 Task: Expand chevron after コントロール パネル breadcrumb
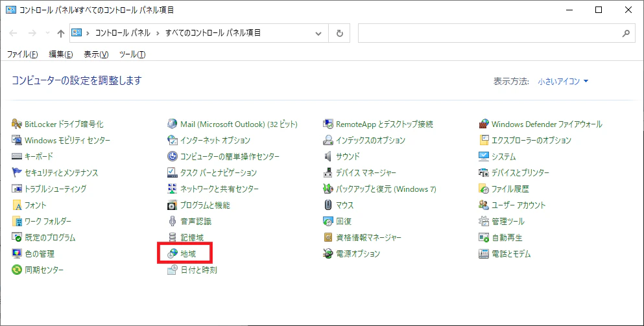158,33
